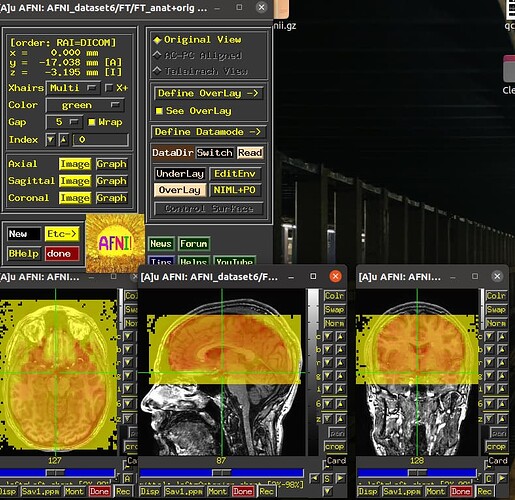The image size is (515, 500).
Task: Click the Sagittal Image button
Action: click(x=75, y=181)
